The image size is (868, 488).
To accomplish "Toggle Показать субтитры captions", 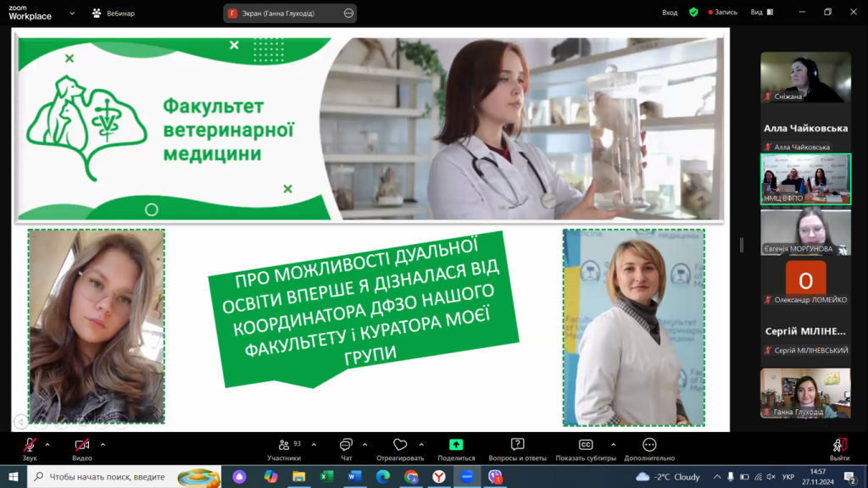I will 585,445.
